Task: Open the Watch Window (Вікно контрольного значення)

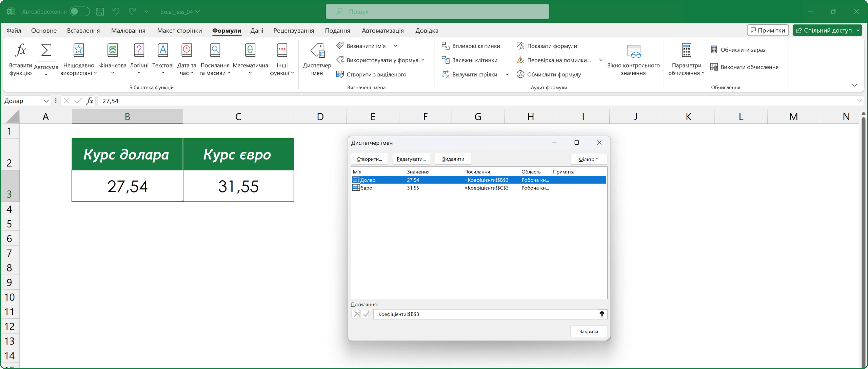Action: click(x=633, y=51)
